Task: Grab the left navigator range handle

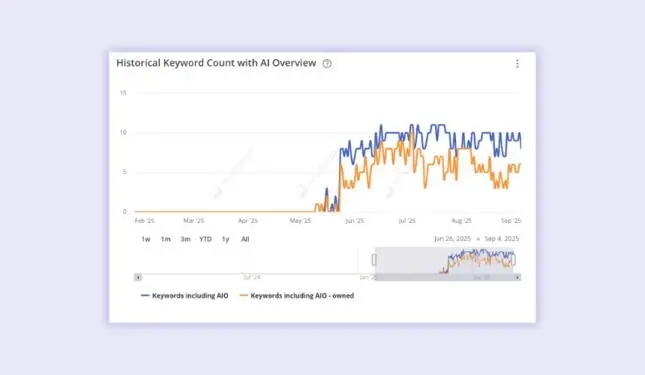Action: 374,260
